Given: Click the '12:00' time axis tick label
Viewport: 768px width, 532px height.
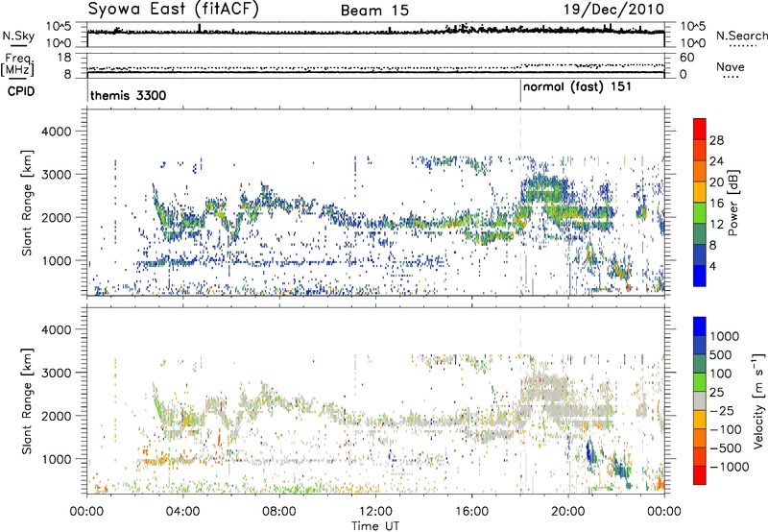Looking at the screenshot, I should (375, 512).
